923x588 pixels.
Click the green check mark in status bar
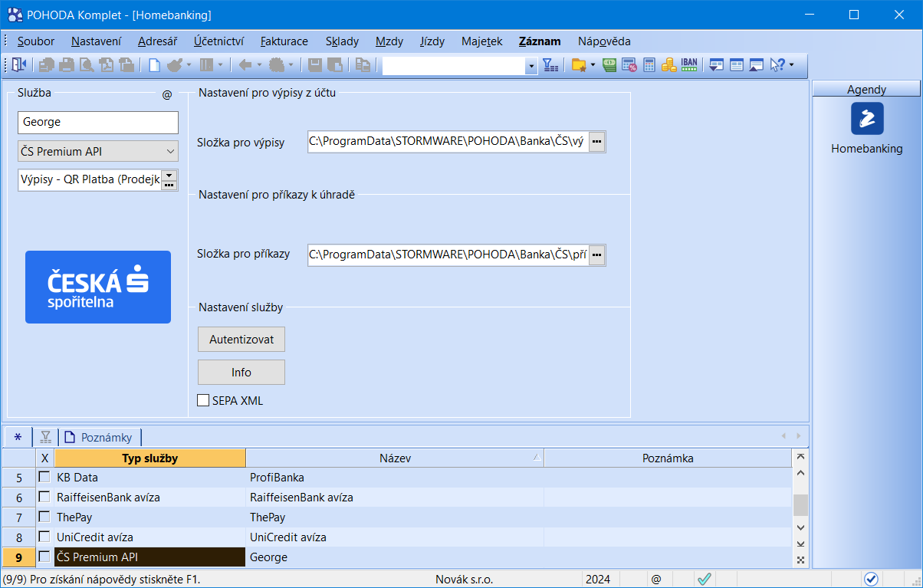tap(705, 580)
